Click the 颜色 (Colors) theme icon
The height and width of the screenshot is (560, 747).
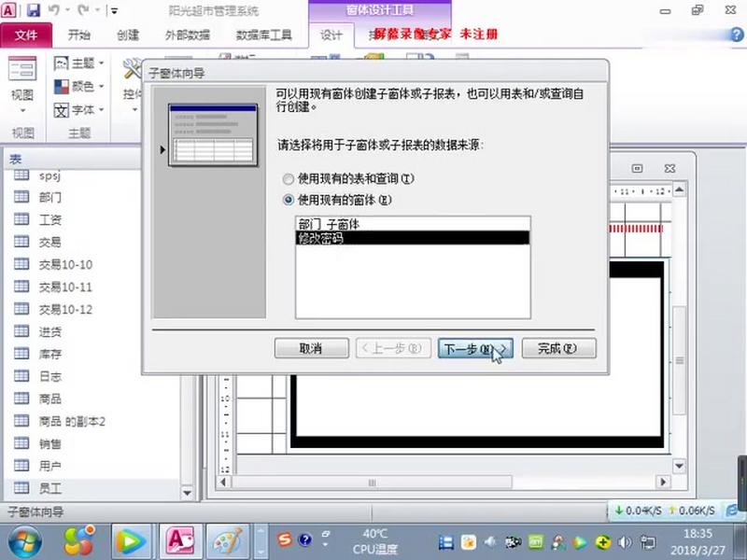tap(60, 86)
